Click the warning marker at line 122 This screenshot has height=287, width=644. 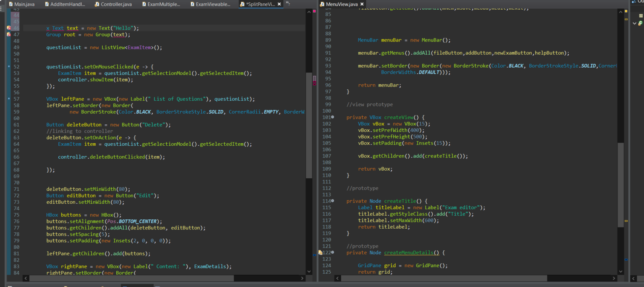[320, 253]
